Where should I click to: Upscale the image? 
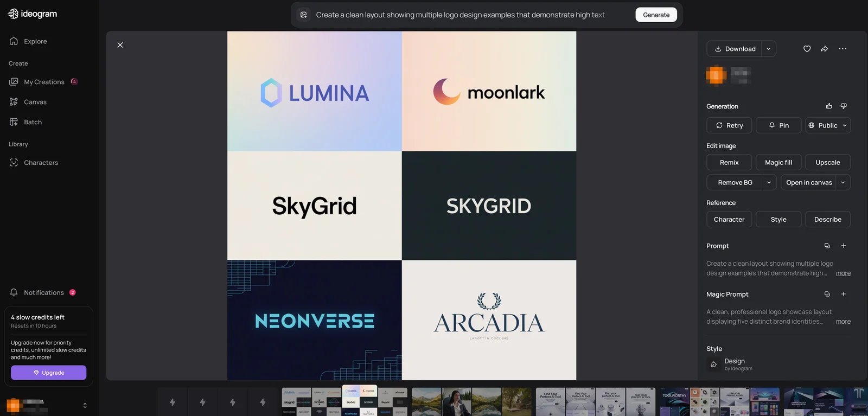coord(828,162)
